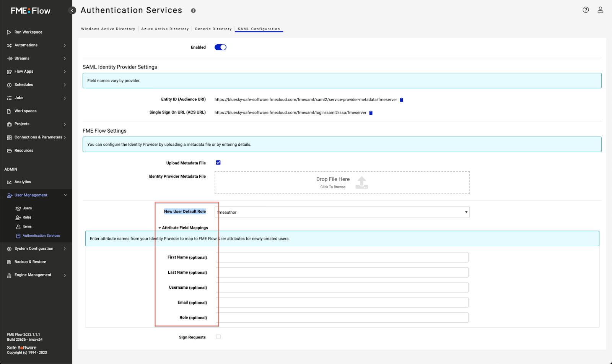
Task: Switch to the Azure Active Directory tab
Action: coord(165,29)
